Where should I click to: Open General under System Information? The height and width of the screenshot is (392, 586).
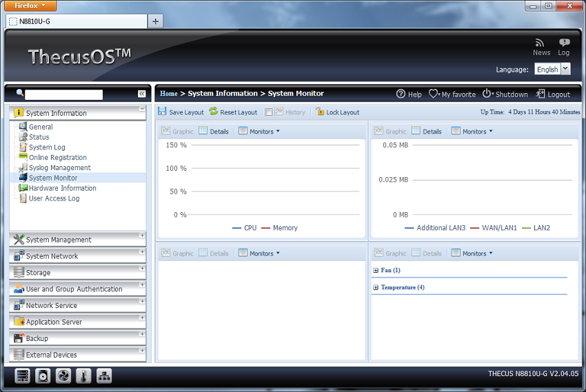click(x=41, y=127)
